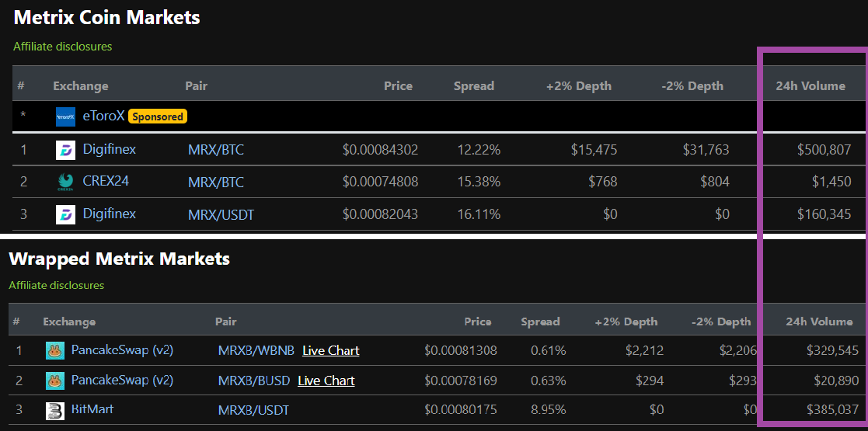The height and width of the screenshot is (431, 868).
Task: Open Live Chart for MRXB/WBNB
Action: point(331,351)
